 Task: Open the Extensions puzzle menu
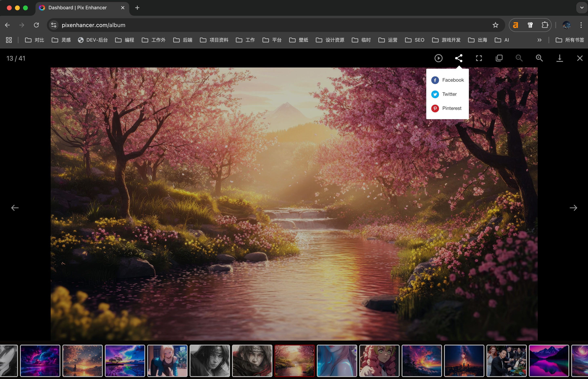545,25
